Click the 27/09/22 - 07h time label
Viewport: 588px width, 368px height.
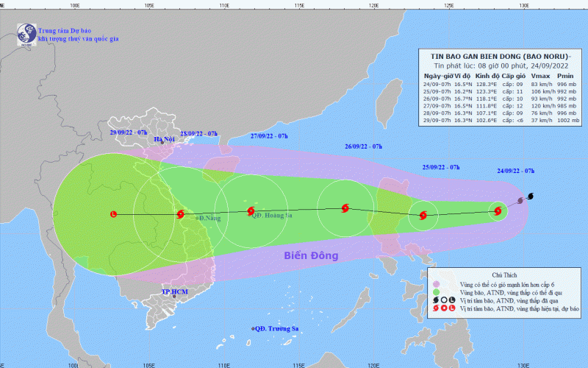pyautogui.click(x=269, y=136)
